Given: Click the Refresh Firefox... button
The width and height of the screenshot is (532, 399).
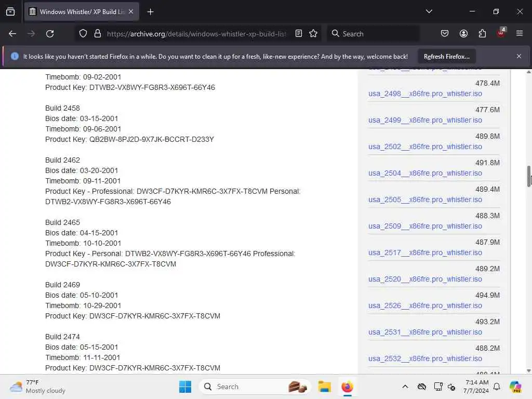Looking at the screenshot, I should (446, 57).
